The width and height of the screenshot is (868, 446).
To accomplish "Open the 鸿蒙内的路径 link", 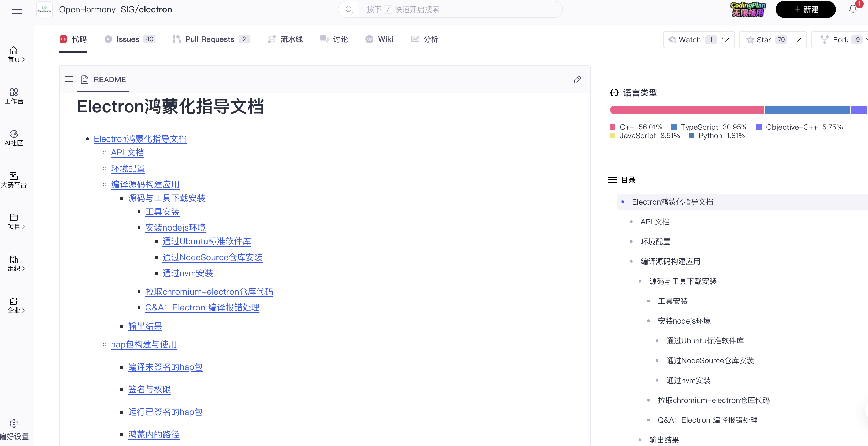I will tap(154, 434).
